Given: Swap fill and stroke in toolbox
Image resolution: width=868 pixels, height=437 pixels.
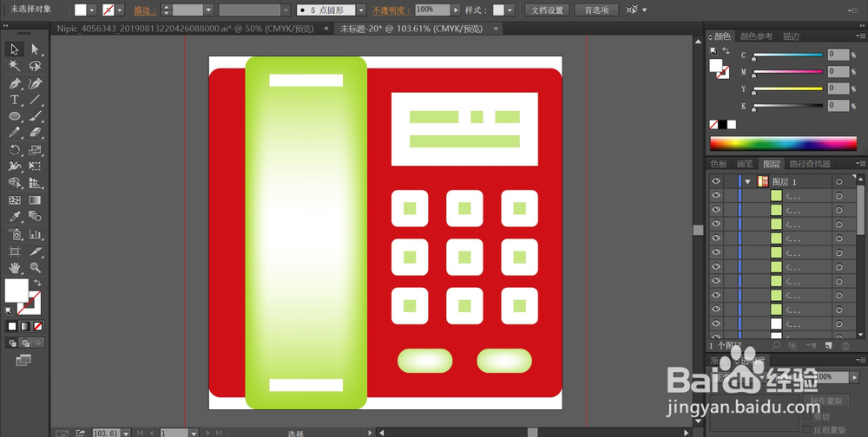Looking at the screenshot, I should [37, 282].
